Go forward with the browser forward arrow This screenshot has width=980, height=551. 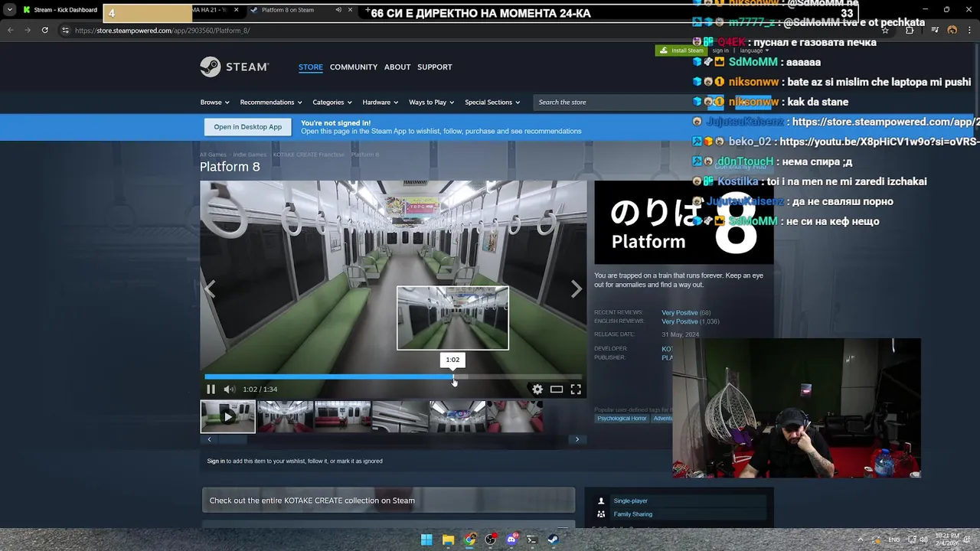(x=28, y=31)
